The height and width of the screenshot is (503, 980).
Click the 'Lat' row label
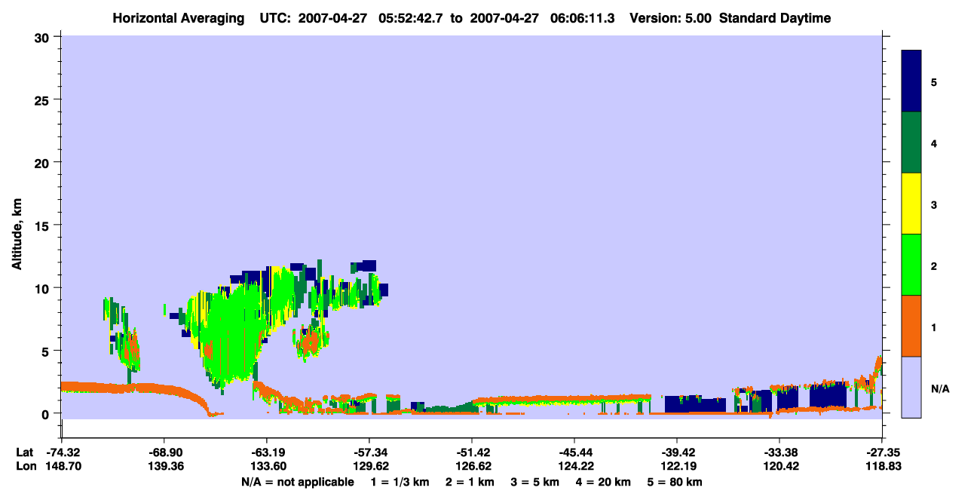24,452
